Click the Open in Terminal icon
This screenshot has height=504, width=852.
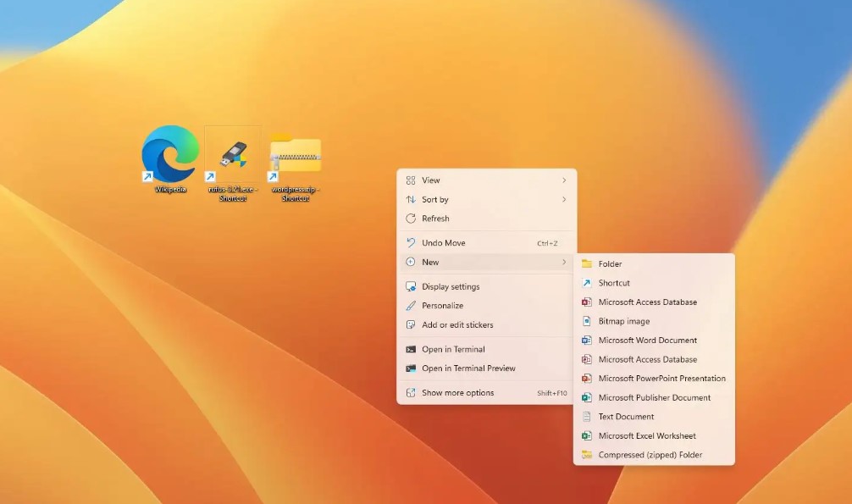point(411,349)
